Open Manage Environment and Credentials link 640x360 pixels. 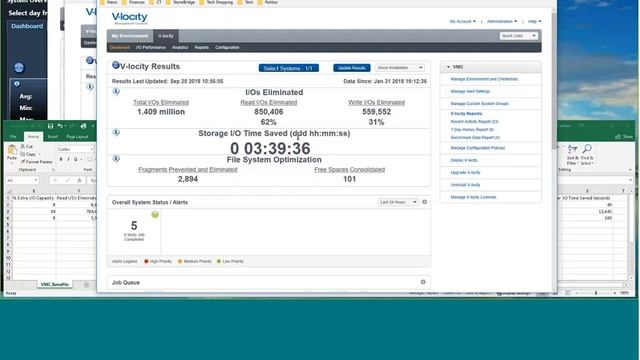[484, 79]
